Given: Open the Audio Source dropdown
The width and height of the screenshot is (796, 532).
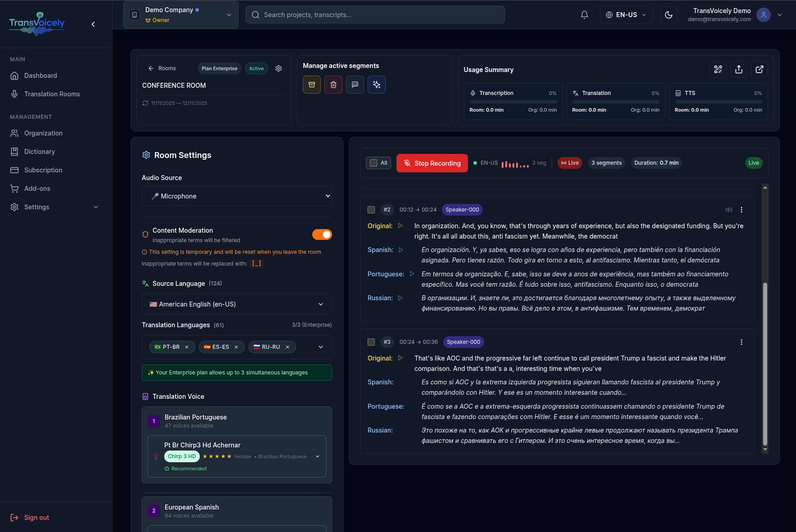Looking at the screenshot, I should 237,196.
